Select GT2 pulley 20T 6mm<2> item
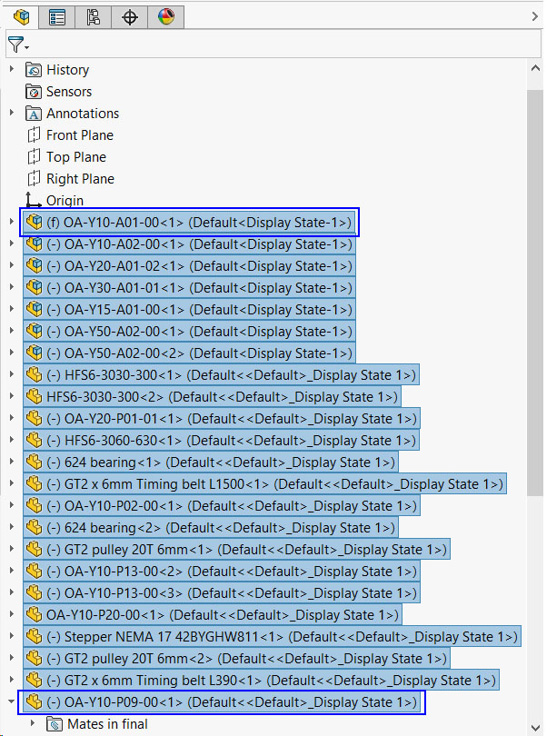The height and width of the screenshot is (736, 552). pyautogui.click(x=237, y=658)
